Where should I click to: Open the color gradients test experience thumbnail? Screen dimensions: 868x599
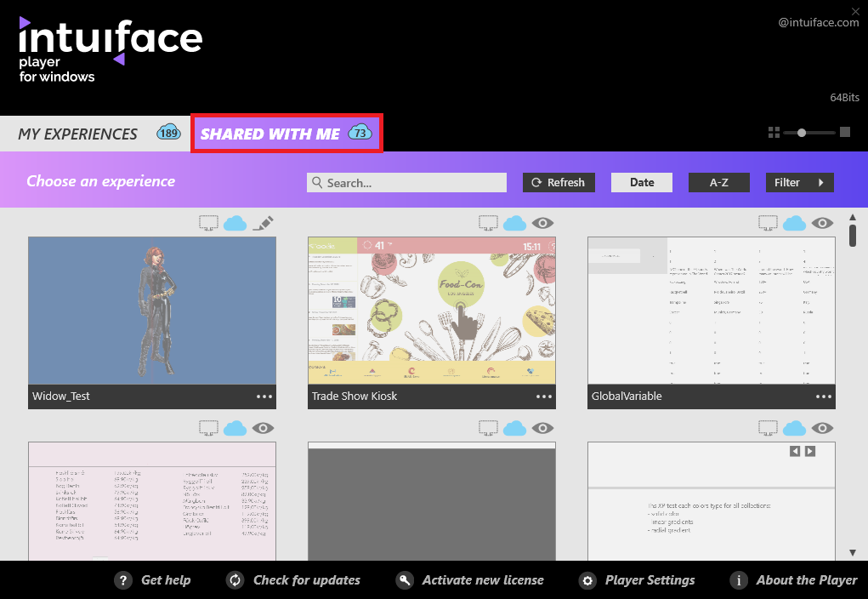pos(712,501)
